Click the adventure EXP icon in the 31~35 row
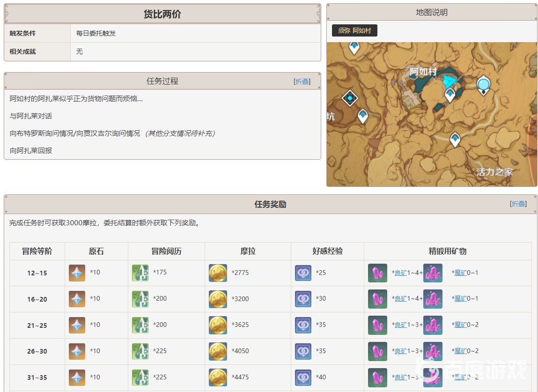This screenshot has width=538, height=392. 140,377
